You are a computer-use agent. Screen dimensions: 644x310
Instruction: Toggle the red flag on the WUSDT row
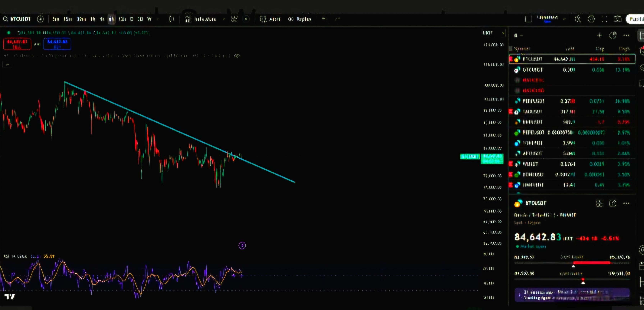click(x=511, y=164)
